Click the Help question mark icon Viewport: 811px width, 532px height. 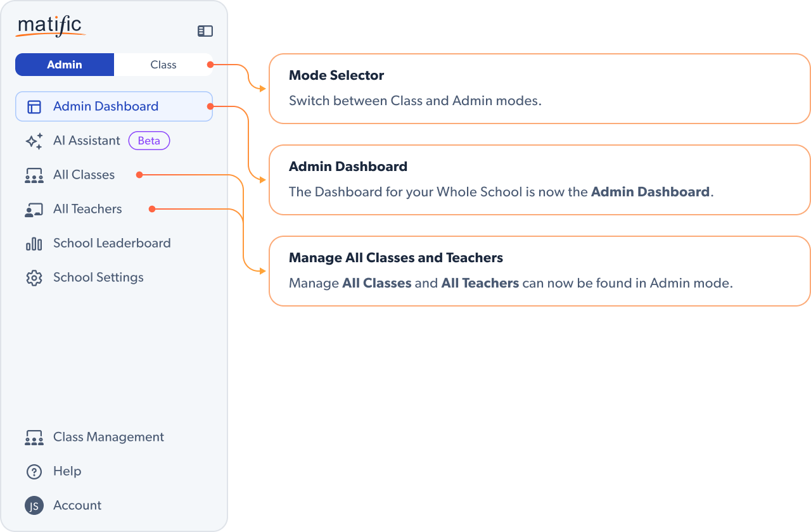pos(34,472)
